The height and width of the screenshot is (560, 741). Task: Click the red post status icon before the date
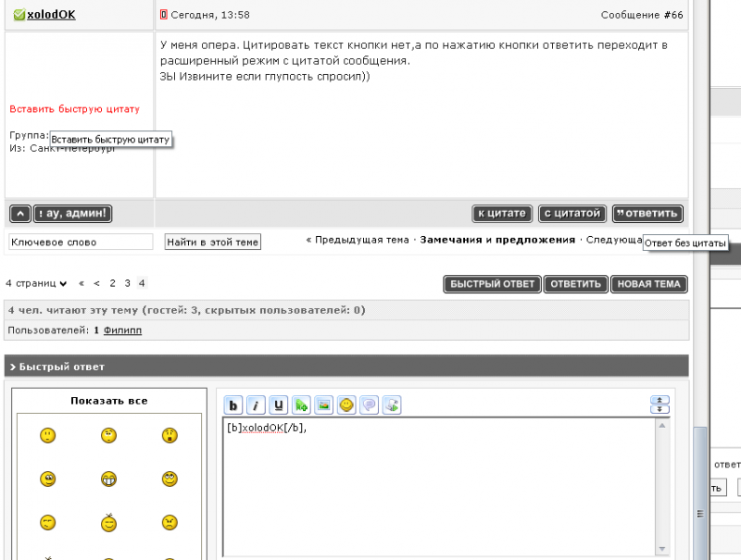tap(164, 15)
